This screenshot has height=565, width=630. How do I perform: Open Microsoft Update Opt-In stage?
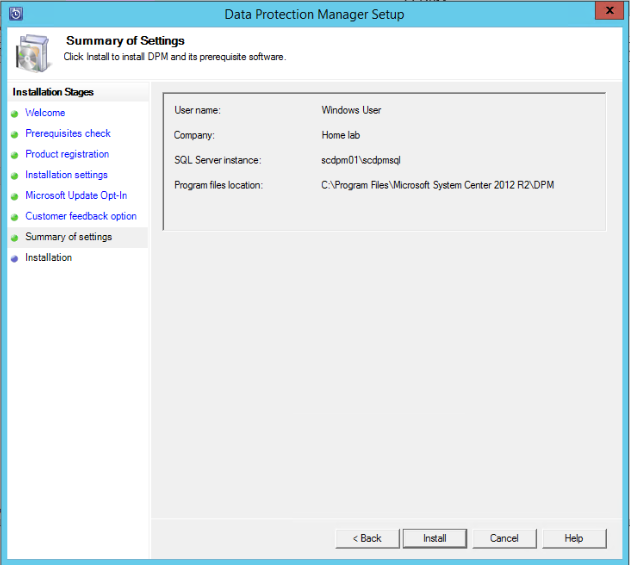click(76, 196)
